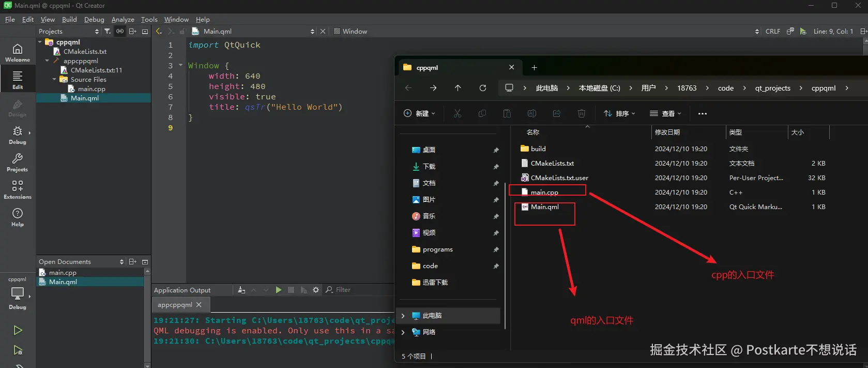The height and width of the screenshot is (368, 868).
Task: Open Extensions mode in sidebar
Action: 18,189
